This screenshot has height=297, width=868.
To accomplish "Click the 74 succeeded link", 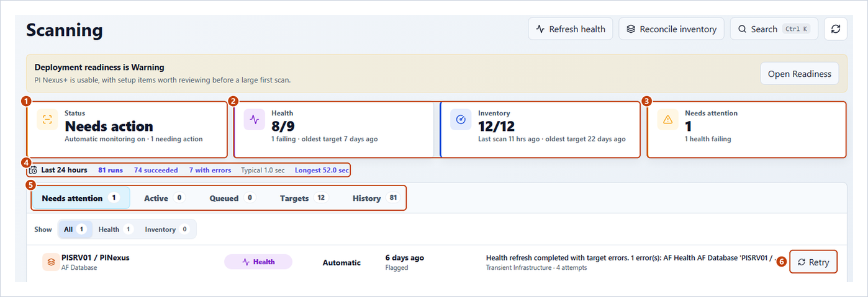I will point(156,170).
